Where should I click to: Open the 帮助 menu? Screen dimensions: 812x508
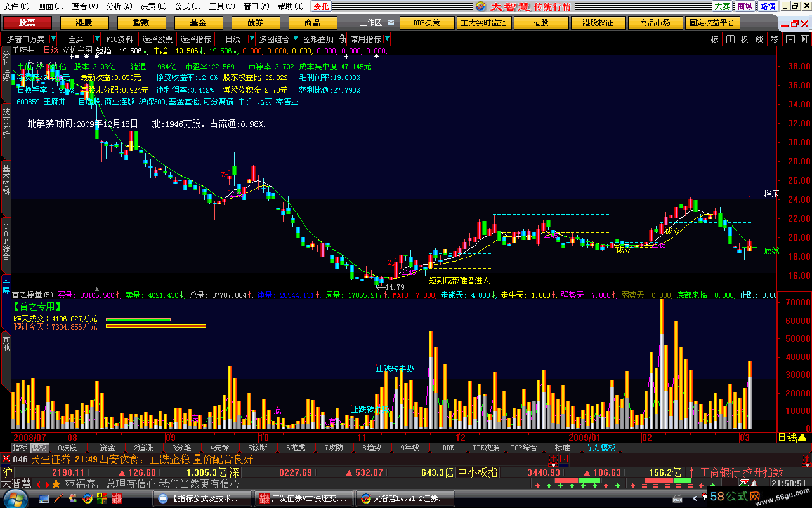(289, 6)
